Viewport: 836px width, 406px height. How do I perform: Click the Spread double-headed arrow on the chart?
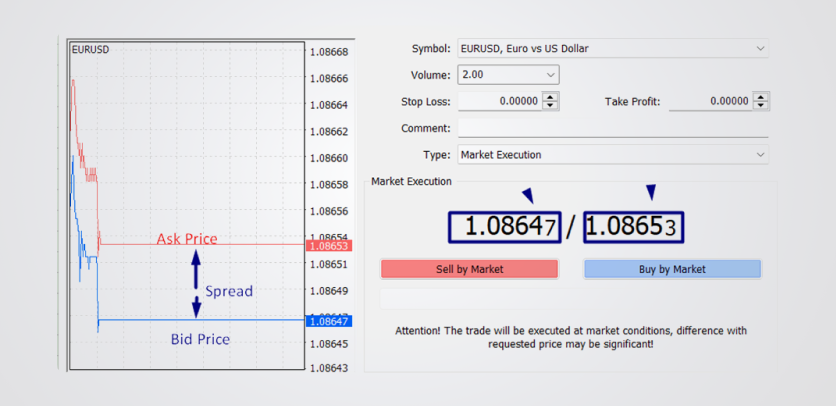tap(196, 283)
